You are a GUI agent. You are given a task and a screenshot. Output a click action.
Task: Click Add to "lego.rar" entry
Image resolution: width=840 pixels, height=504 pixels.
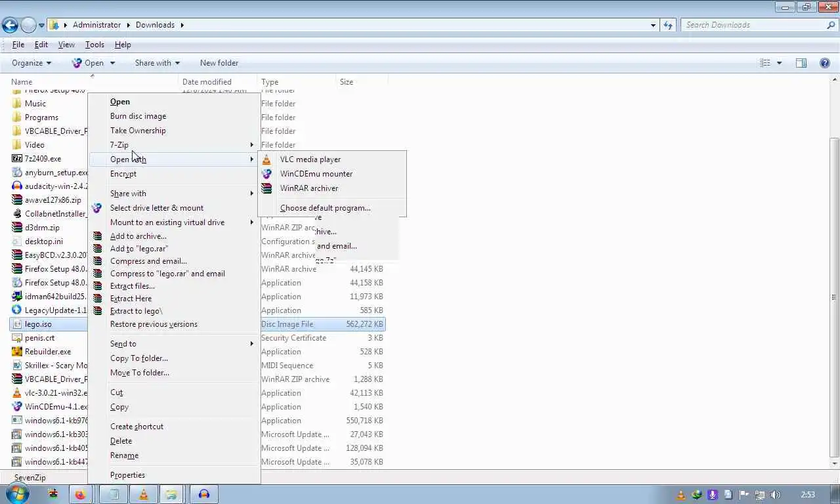click(139, 249)
